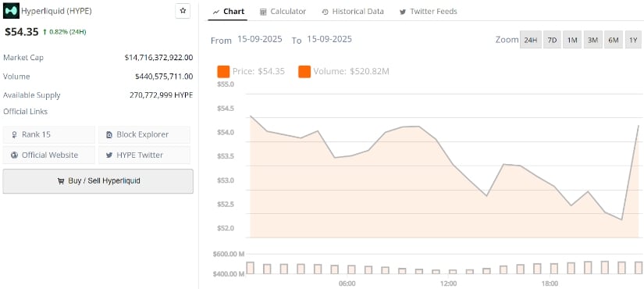Click the Hyperliquid logo icon
Image resolution: width=644 pixels, height=289 pixels.
tap(11, 11)
